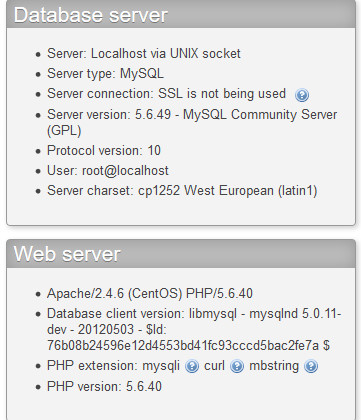This screenshot has width=361, height=420.
Task: Open the mbstring extension documentation icon
Action: point(311,366)
